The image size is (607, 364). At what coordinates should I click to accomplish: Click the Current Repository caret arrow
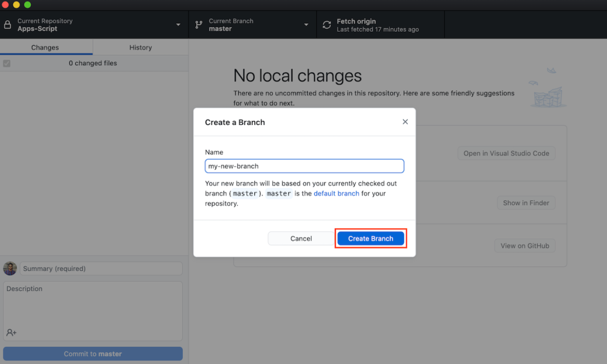[x=178, y=25]
